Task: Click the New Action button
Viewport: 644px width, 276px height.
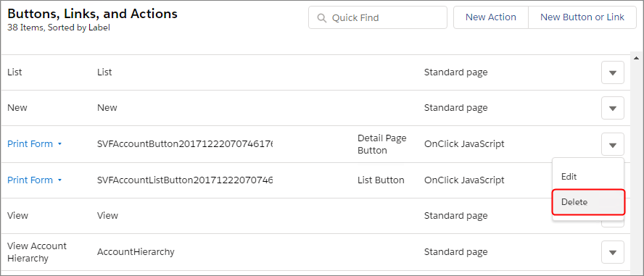Action: click(491, 17)
